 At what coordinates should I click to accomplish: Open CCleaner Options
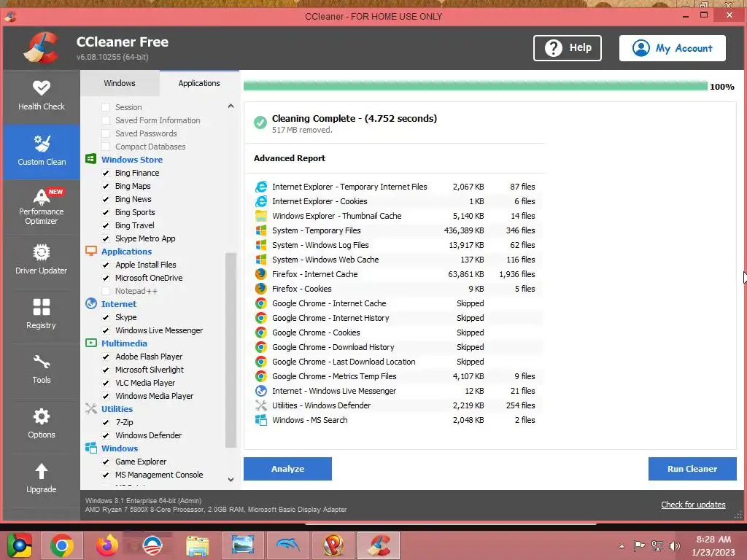(x=42, y=425)
